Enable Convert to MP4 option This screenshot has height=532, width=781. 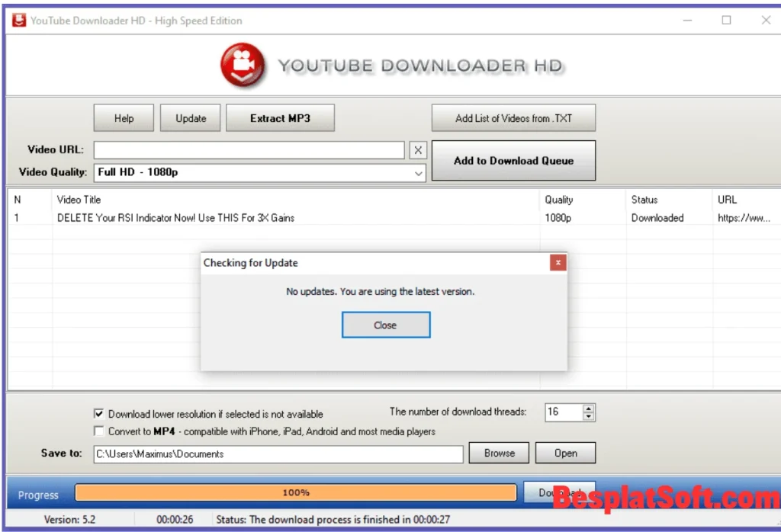pos(99,430)
